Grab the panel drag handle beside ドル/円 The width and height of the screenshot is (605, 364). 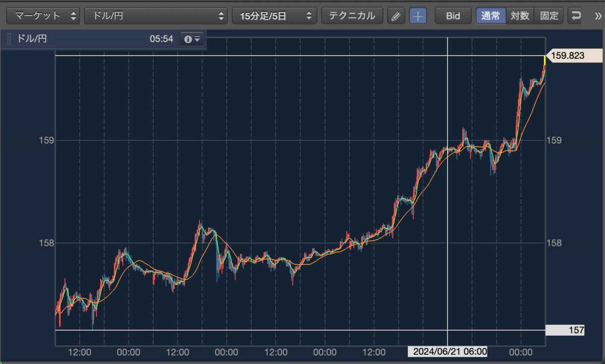(9, 39)
